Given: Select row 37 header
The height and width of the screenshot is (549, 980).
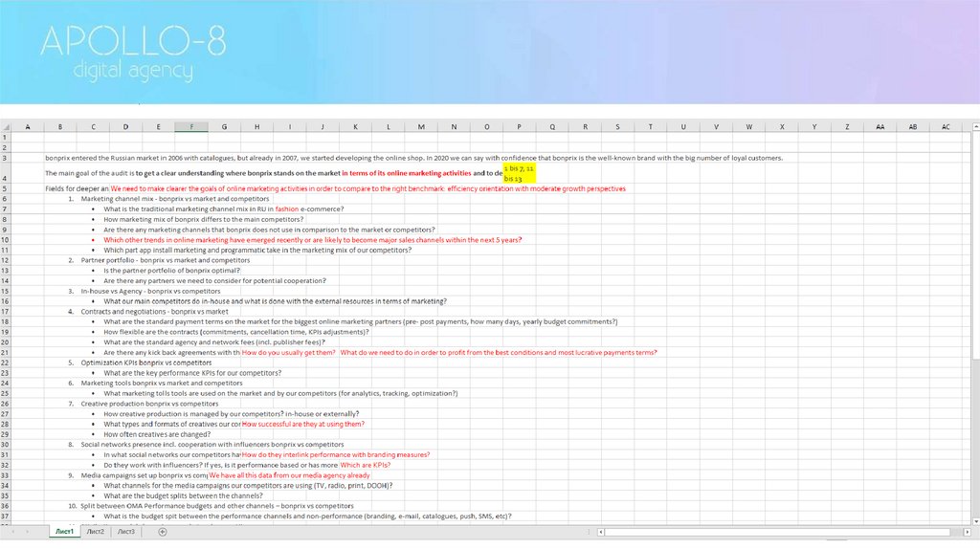Looking at the screenshot, I should coord(5,516).
